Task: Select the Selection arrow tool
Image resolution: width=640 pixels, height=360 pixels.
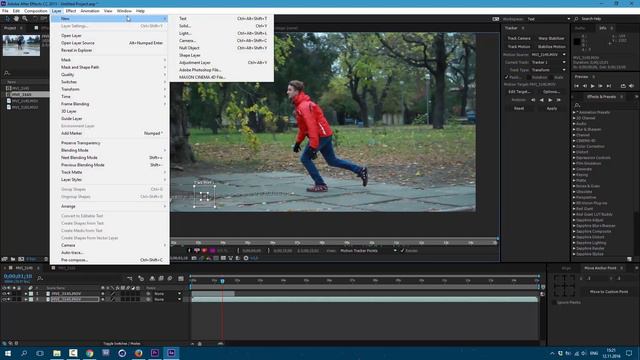Action: click(7, 19)
